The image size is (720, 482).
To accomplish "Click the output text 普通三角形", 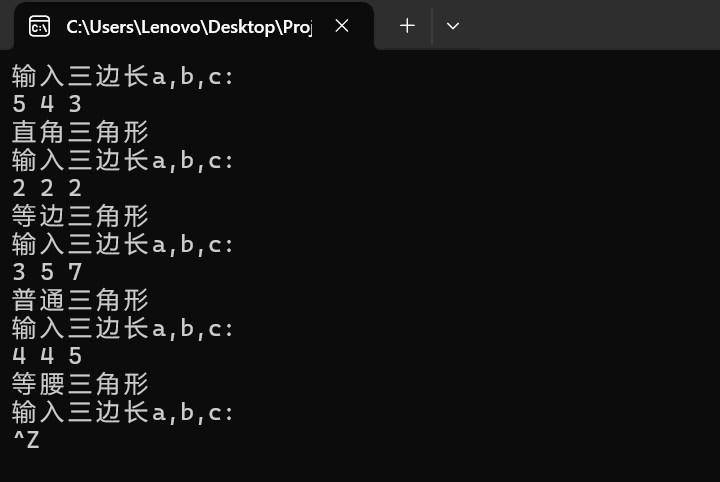I will coord(80,300).
